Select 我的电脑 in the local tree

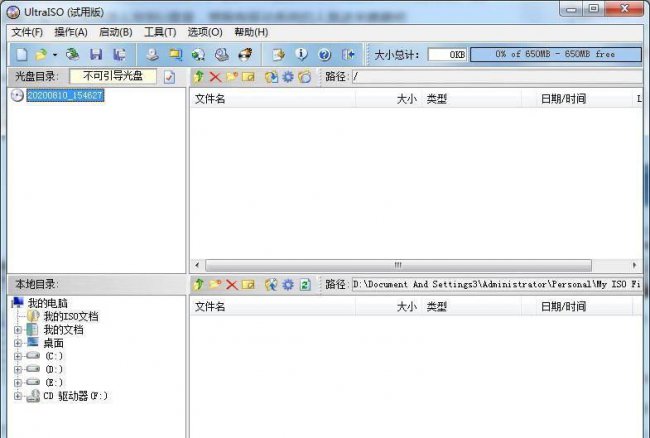click(x=47, y=303)
